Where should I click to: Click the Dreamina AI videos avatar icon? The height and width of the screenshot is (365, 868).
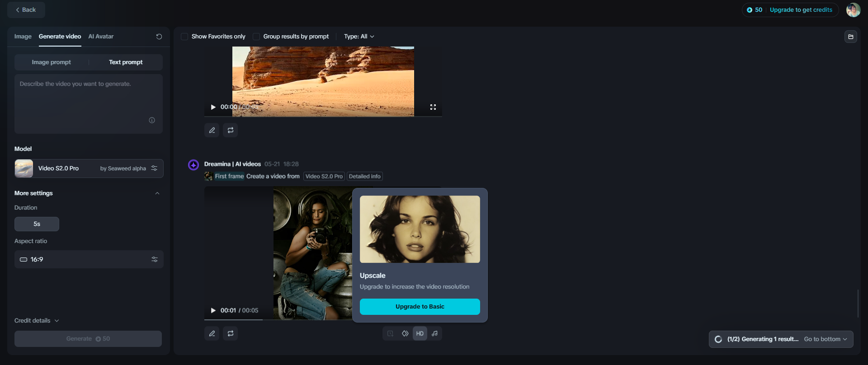pyautogui.click(x=193, y=165)
